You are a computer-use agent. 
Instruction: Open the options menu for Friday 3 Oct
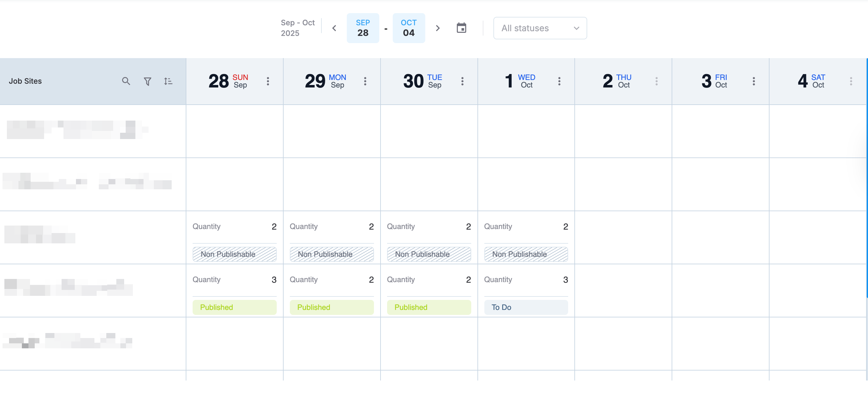(754, 81)
